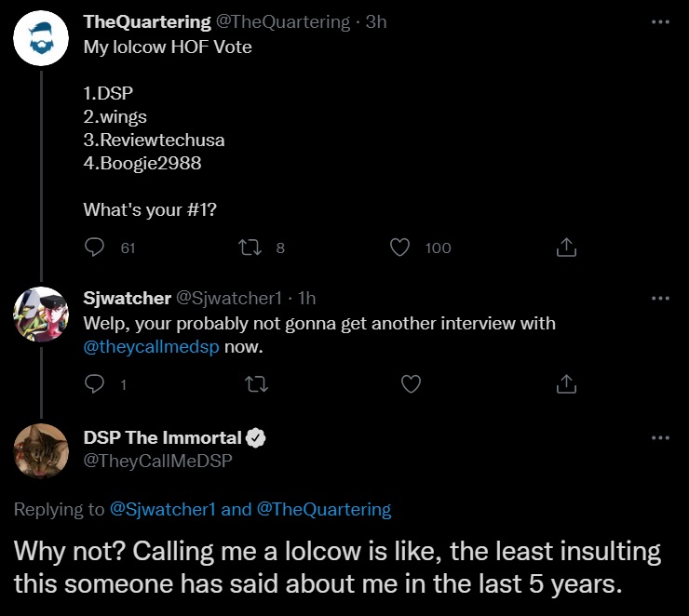
Task: Share Sjwatcher's tweet via share icon
Action: click(566, 383)
